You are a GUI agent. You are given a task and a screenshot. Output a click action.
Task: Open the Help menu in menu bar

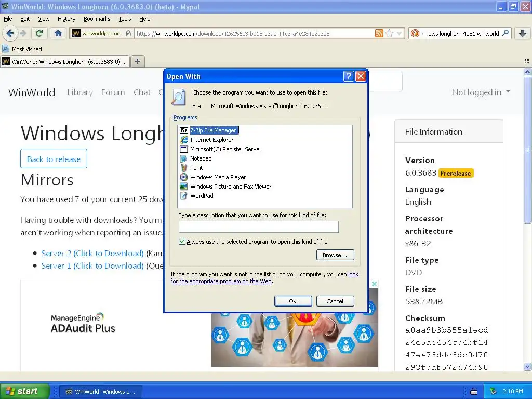144,19
